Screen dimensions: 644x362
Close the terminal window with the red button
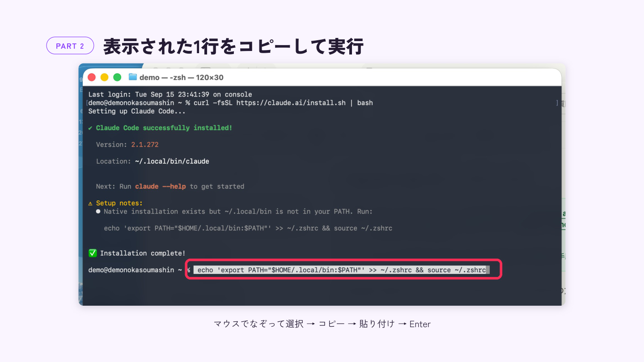pyautogui.click(x=92, y=77)
